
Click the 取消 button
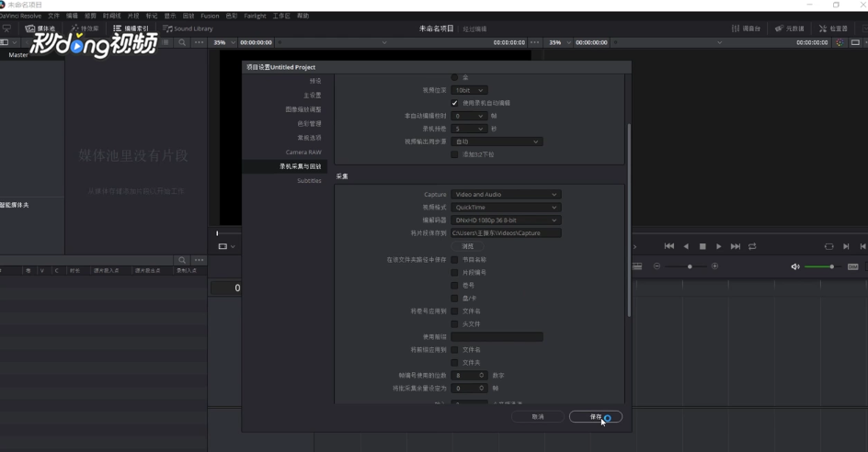538,416
